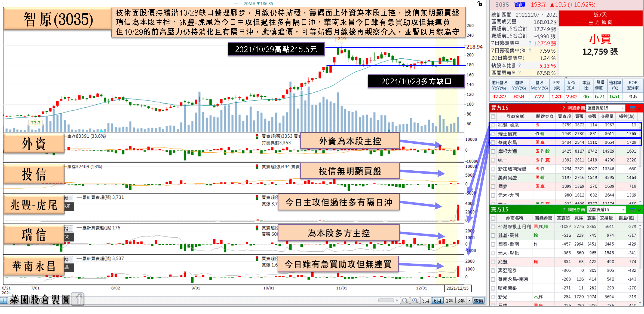Click the Facebook icon at bottom left
Screen dimensions: 644x314
click(x=78, y=299)
